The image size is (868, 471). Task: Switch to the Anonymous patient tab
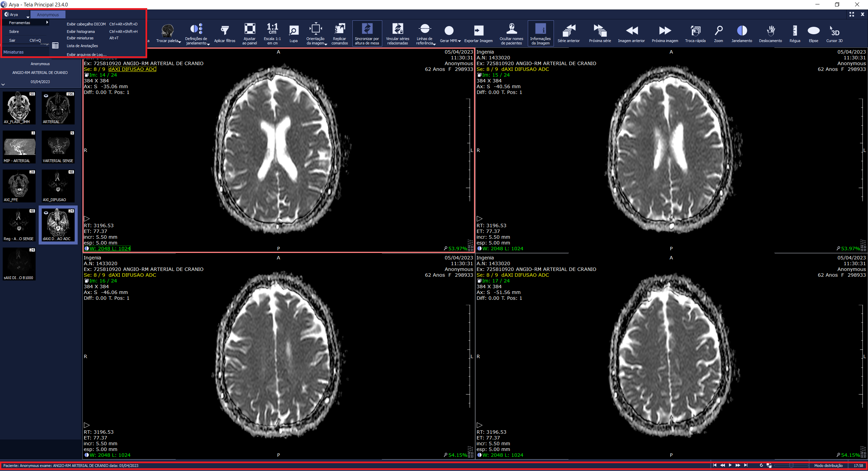click(x=48, y=15)
